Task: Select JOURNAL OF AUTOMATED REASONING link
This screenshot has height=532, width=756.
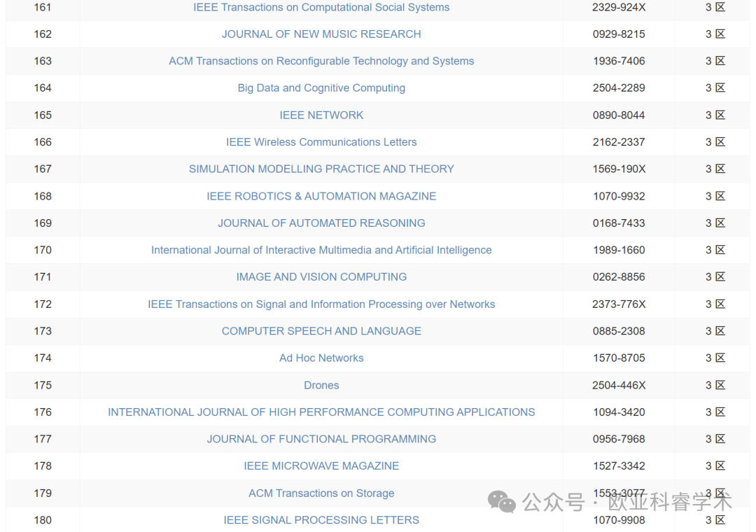Action: [x=321, y=223]
